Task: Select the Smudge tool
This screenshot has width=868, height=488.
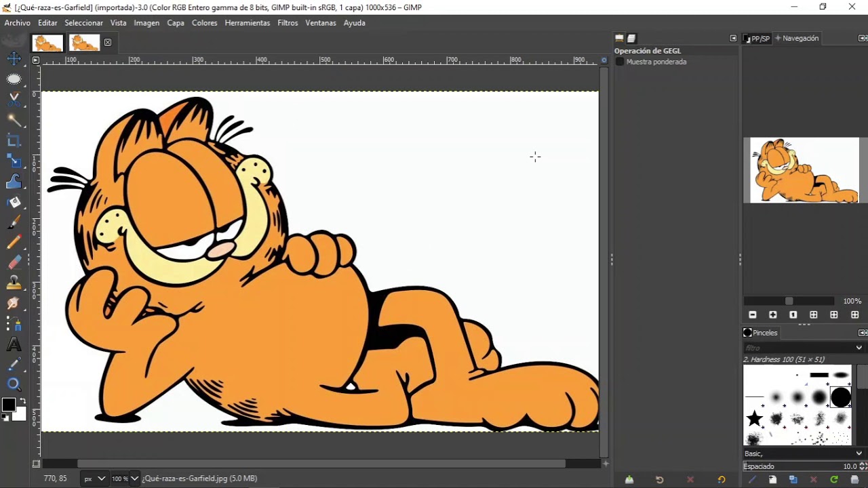Action: coord(14,303)
